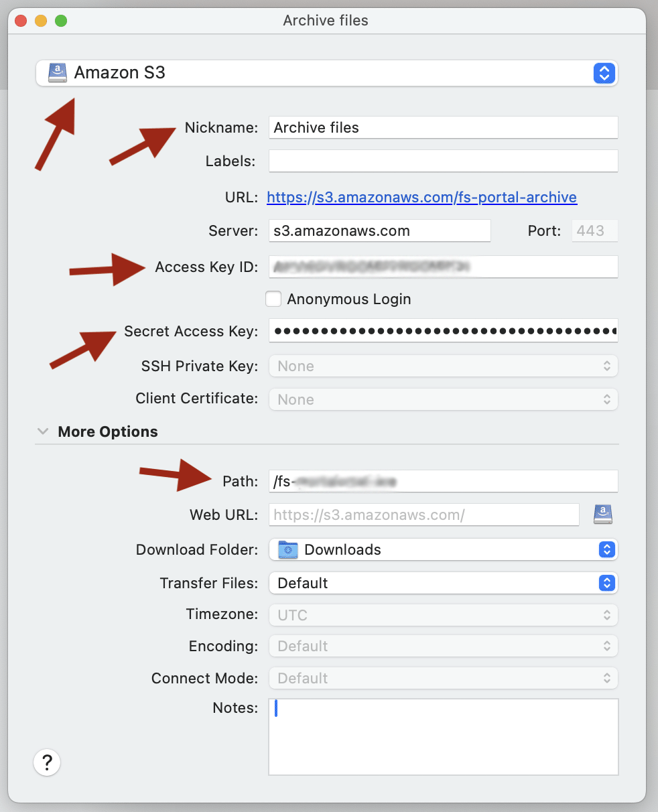Click the Nickname text field
658x812 pixels.
point(442,127)
